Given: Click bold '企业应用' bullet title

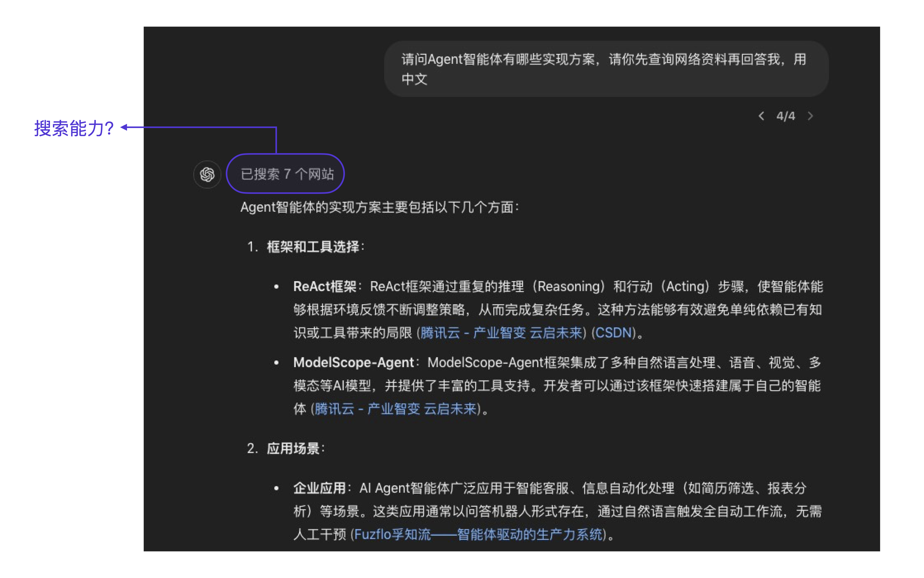Looking at the screenshot, I should pyautogui.click(x=320, y=488).
